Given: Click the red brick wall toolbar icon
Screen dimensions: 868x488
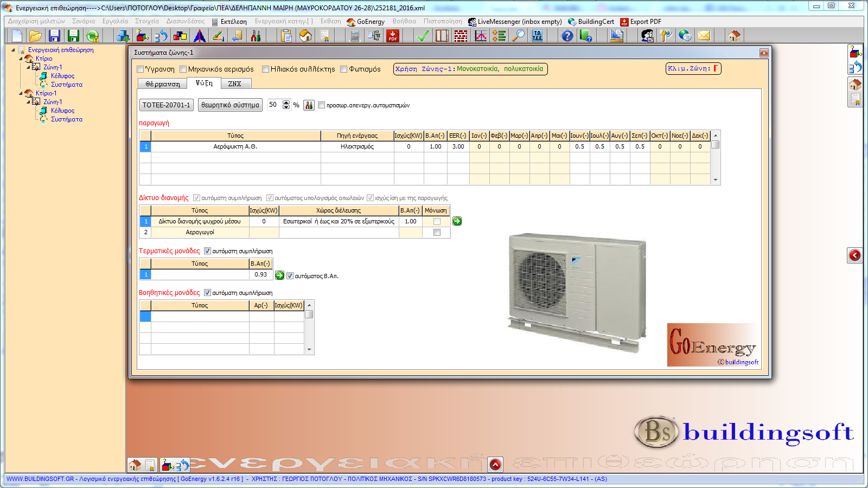Looking at the screenshot, I should coord(461,36).
